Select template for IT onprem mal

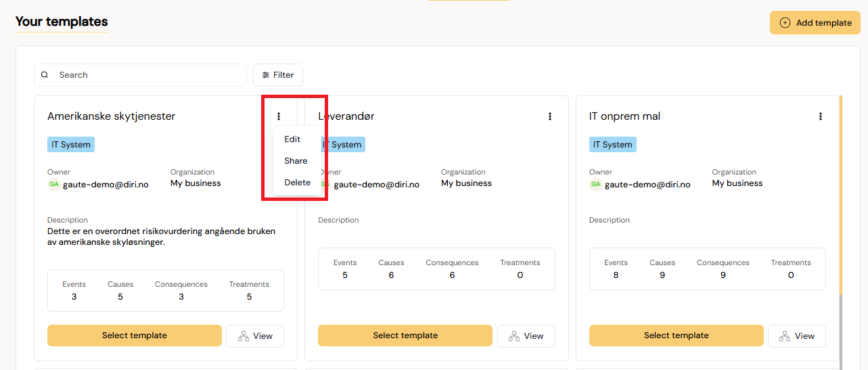677,336
